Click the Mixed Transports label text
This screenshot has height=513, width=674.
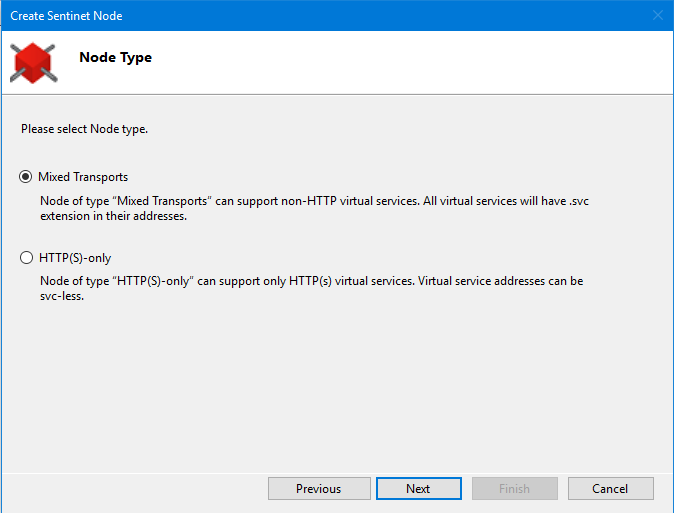pyautogui.click(x=83, y=177)
